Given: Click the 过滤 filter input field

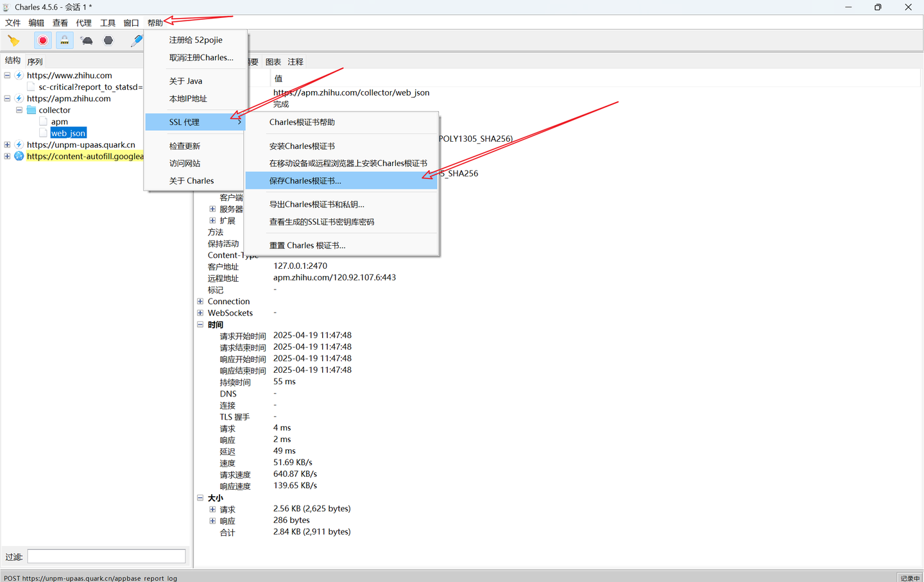Looking at the screenshot, I should pos(107,556).
